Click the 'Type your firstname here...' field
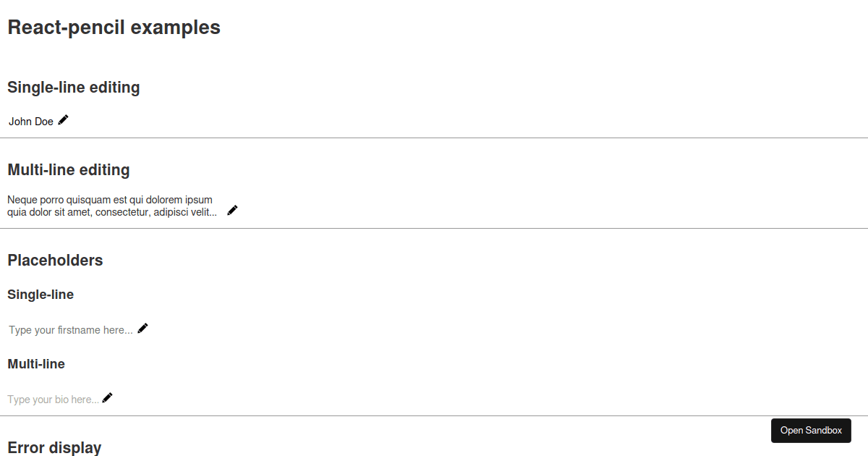 [71, 330]
